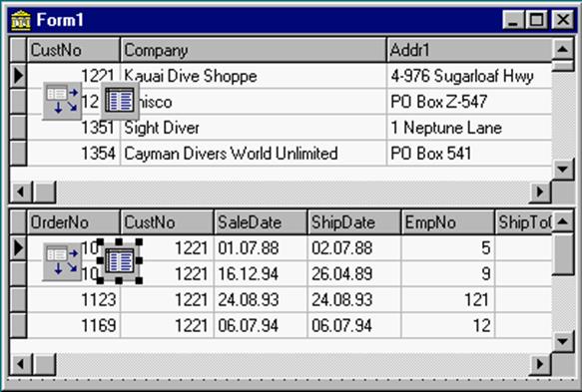Click the EmpNo column header
The image size is (582, 392).
[x=447, y=222]
